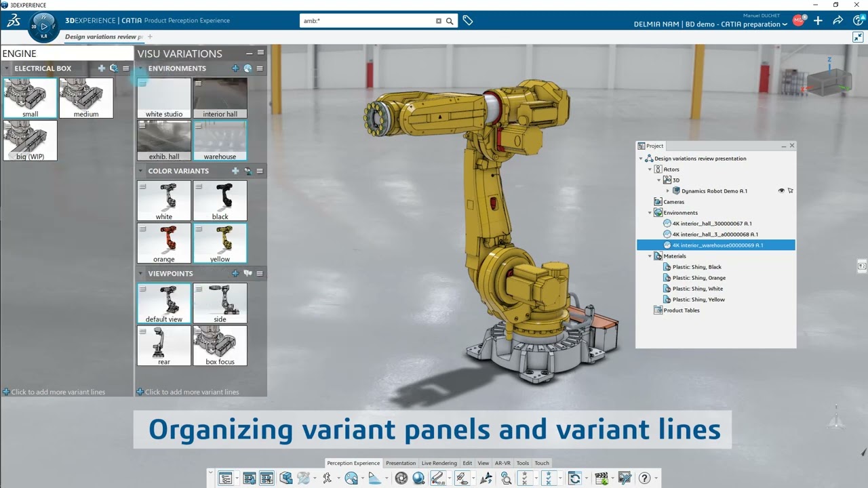
Task: Expand Dynamics Robot Demo A.1 node
Action: [667, 191]
